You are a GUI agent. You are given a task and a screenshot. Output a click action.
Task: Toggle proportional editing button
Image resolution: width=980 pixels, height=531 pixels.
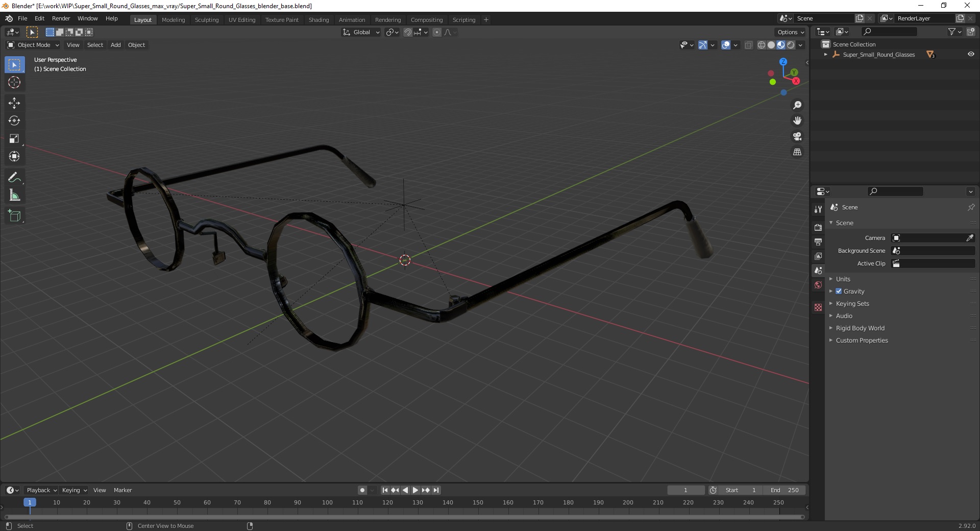pyautogui.click(x=437, y=32)
